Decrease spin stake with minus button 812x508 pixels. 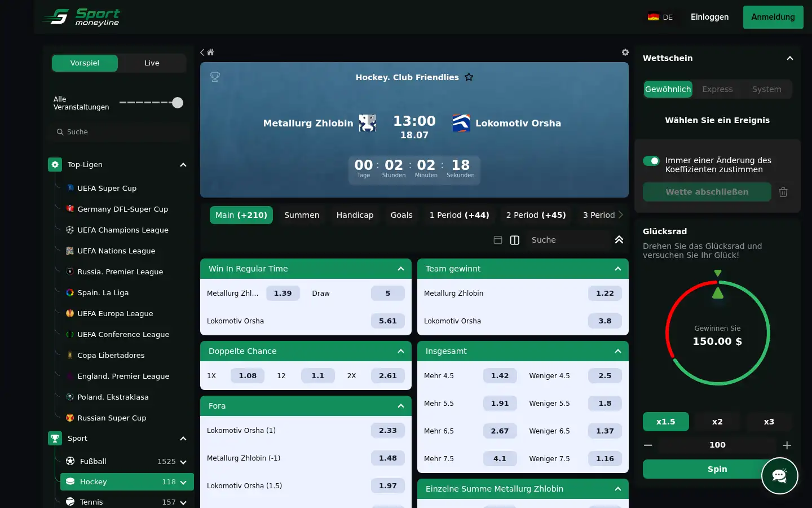(x=648, y=445)
